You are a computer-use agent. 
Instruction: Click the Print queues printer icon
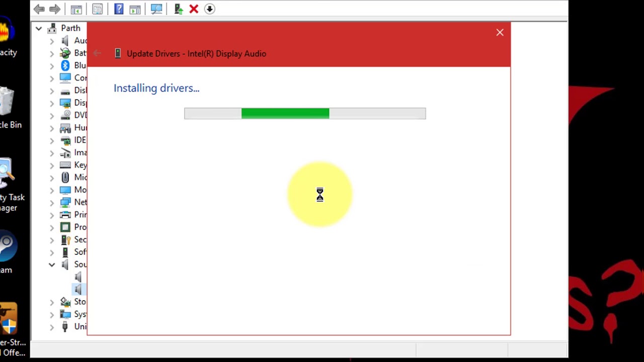click(x=65, y=215)
